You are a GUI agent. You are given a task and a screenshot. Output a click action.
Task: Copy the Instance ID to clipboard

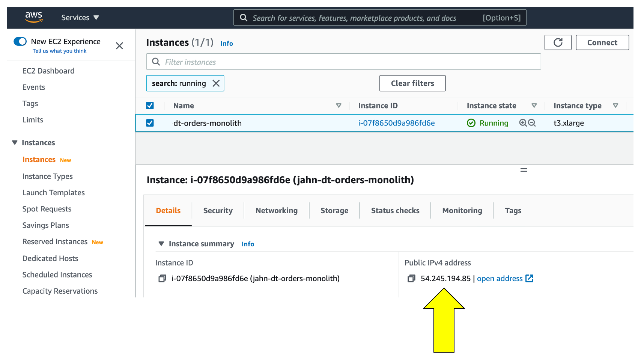(x=162, y=278)
